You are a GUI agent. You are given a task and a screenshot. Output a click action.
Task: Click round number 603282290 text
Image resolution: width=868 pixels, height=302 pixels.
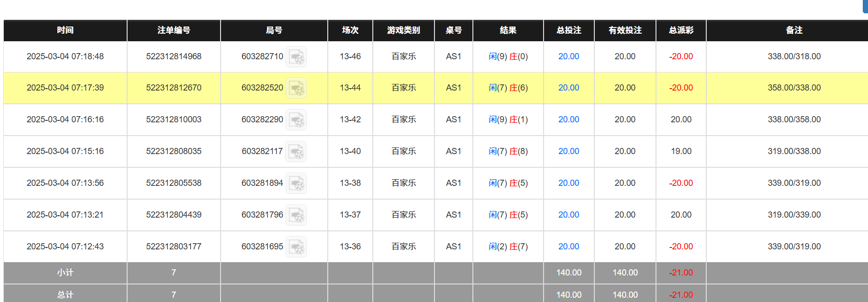coord(262,119)
